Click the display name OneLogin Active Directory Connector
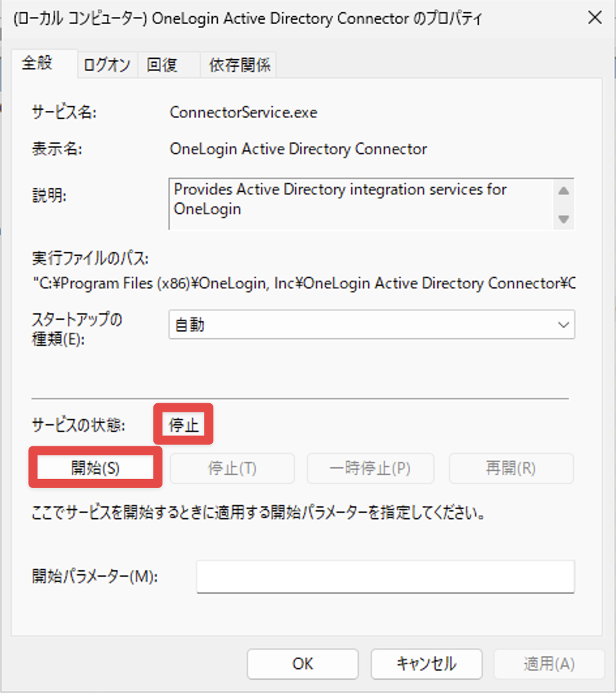 coord(298,149)
